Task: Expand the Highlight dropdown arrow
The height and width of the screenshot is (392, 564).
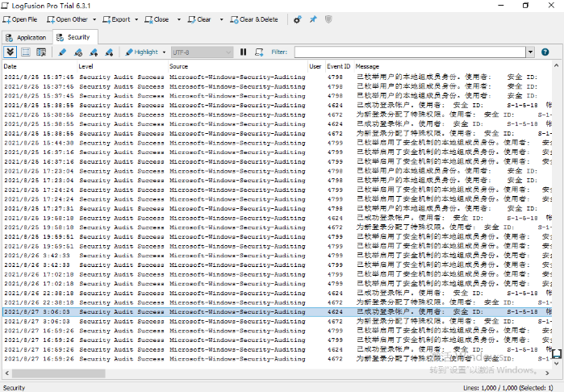Action: [x=164, y=52]
